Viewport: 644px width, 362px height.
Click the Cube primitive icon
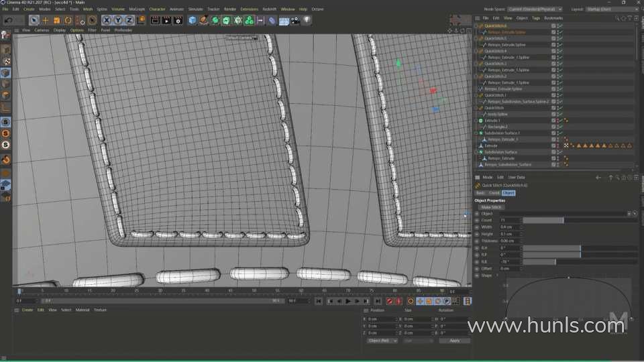pyautogui.click(x=193, y=20)
